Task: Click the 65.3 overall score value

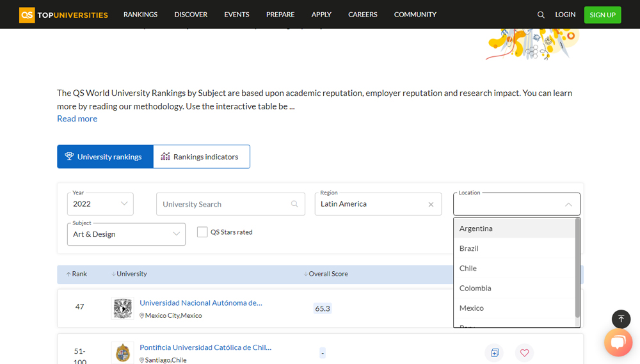Action: click(x=323, y=308)
